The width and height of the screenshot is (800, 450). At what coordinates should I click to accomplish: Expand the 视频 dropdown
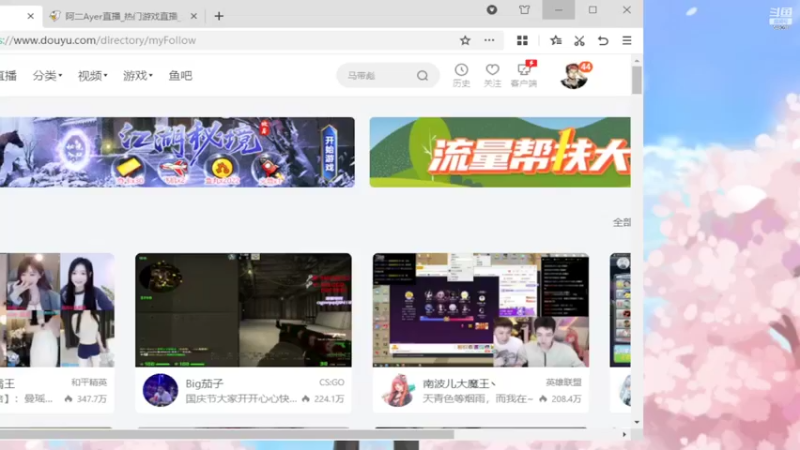[x=92, y=76]
